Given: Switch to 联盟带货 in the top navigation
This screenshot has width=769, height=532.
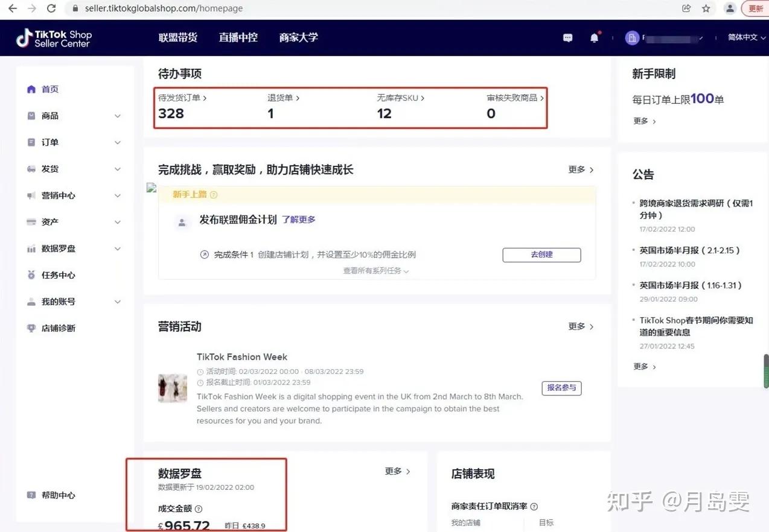Looking at the screenshot, I should (x=178, y=37).
